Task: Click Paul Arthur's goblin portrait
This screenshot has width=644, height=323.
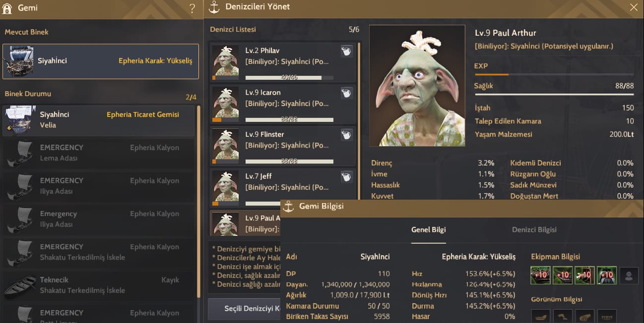Action: pos(417,86)
